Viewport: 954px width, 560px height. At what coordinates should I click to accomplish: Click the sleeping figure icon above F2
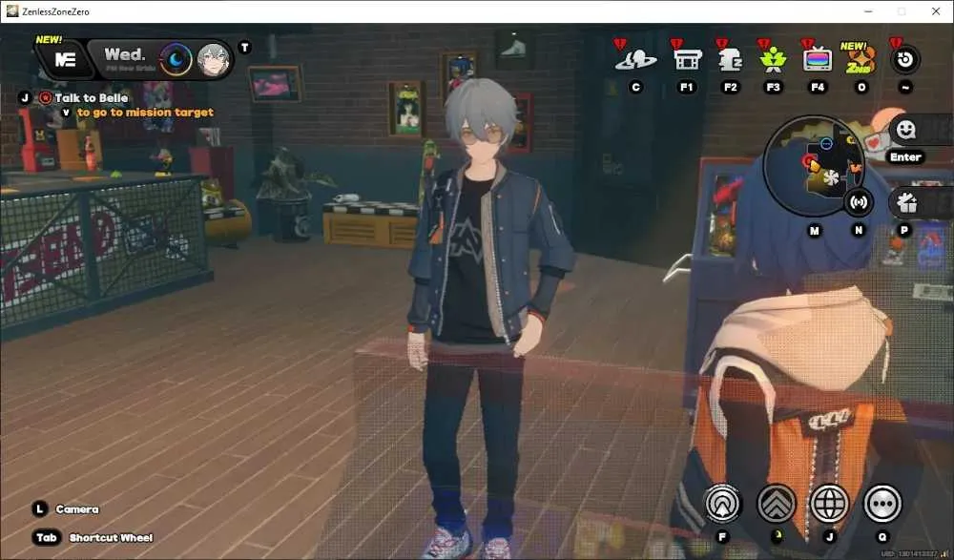730,60
